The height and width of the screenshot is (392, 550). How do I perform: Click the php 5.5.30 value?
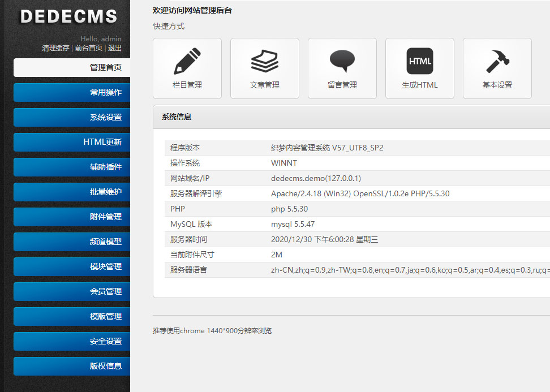(289, 209)
